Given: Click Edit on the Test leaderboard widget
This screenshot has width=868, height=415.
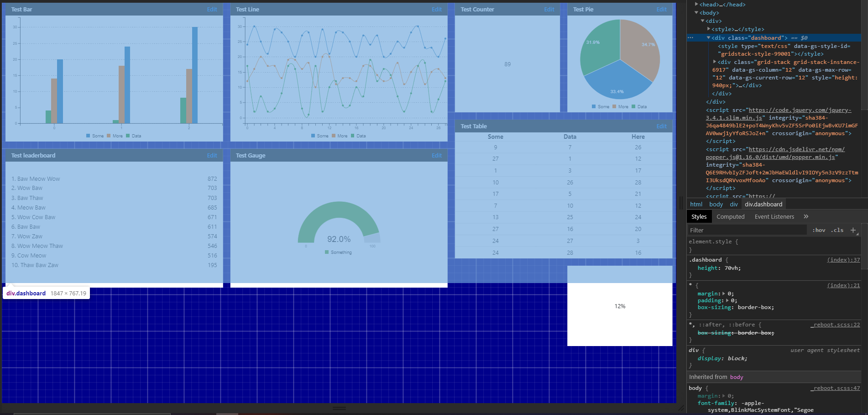Looking at the screenshot, I should point(212,155).
